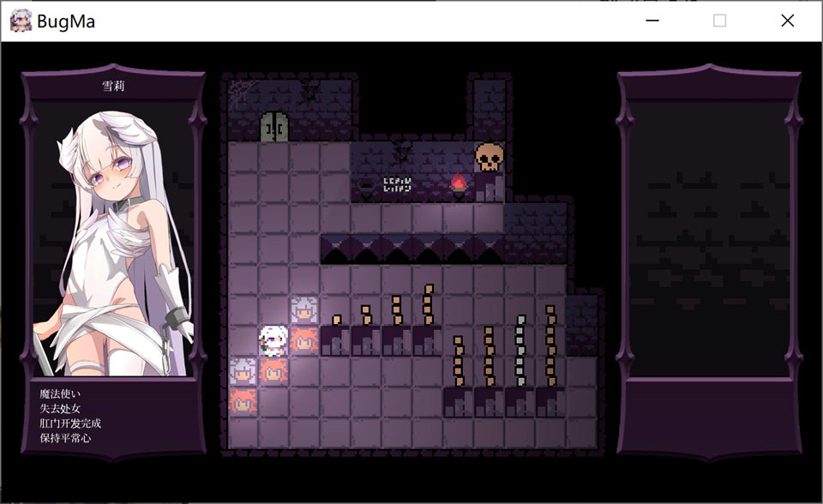Screen dimensions: 823x504
Task: Click the gray chain pillar among the brown ones
Action: (520, 351)
